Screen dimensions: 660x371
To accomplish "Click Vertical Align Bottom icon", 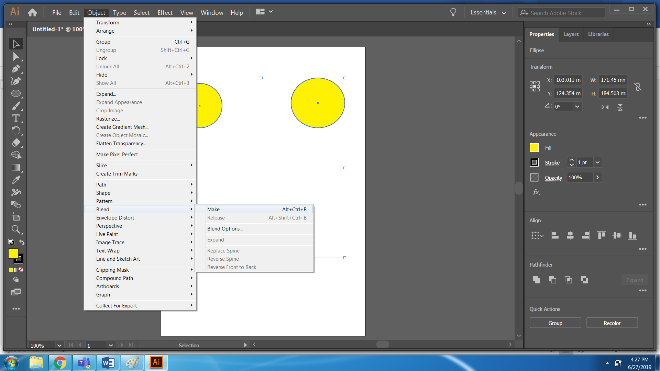I will click(x=632, y=236).
